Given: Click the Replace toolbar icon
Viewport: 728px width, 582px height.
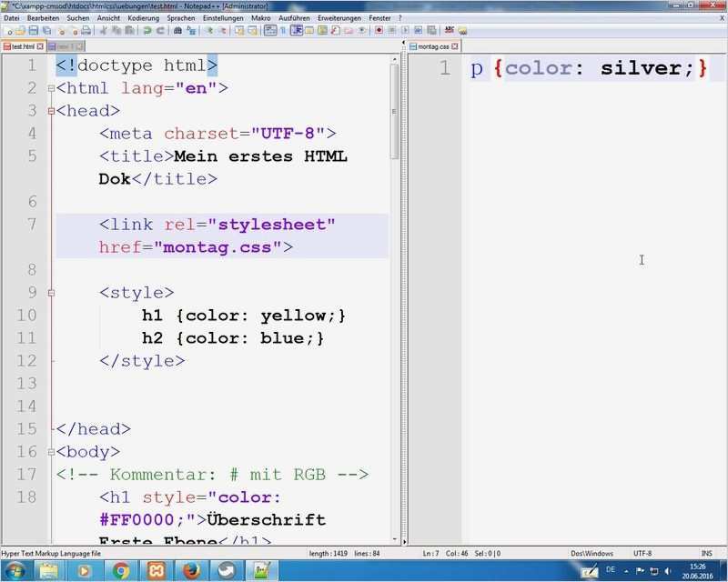Looking at the screenshot, I should click(191, 31).
